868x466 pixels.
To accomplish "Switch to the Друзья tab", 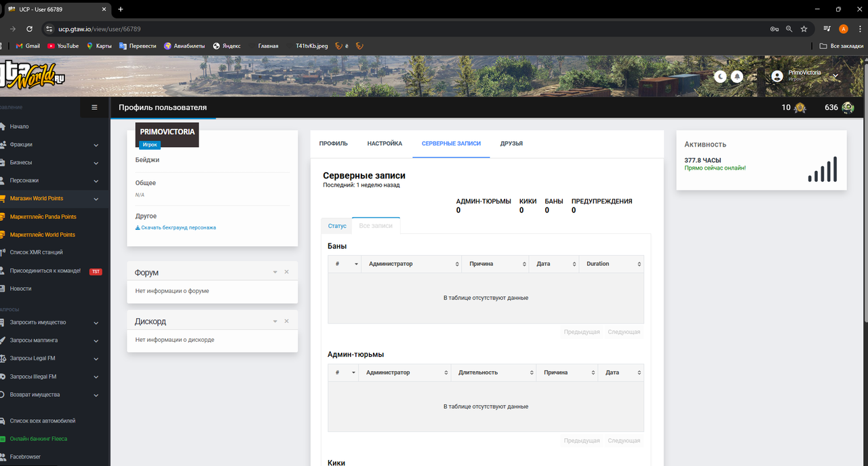I will click(511, 144).
